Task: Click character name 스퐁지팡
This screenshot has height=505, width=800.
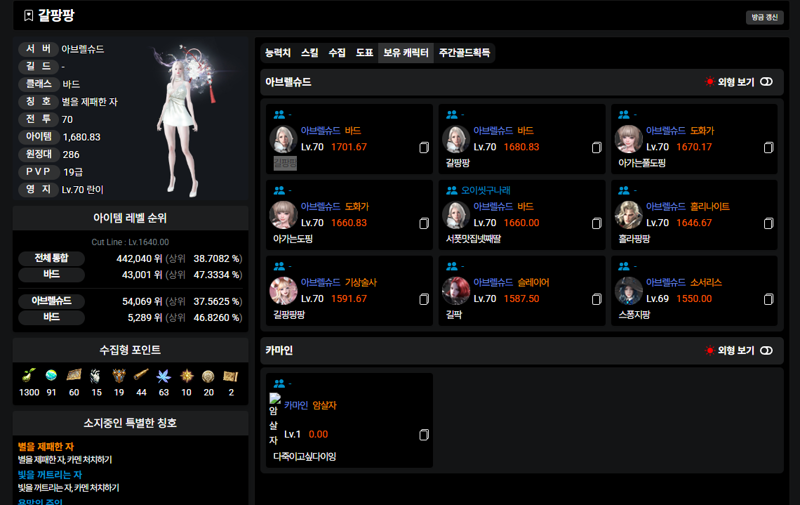Action: pos(634,315)
